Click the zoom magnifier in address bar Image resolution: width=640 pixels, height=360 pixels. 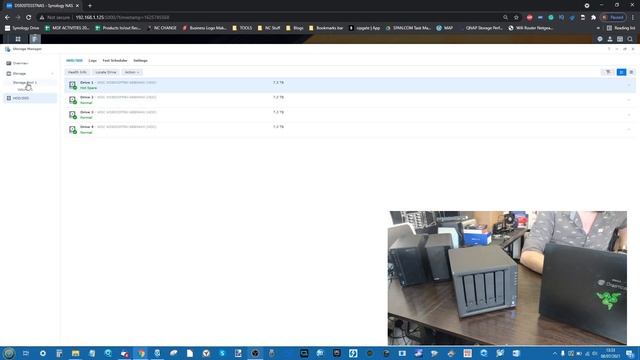point(505,18)
